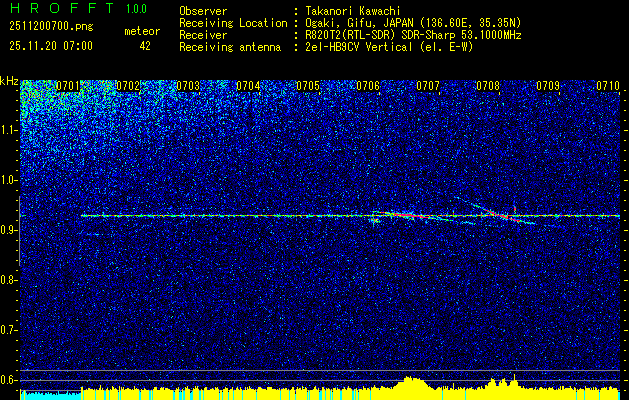Click the 0701 time marker
Image resolution: width=629 pixels, height=400 pixels.
pyautogui.click(x=68, y=86)
